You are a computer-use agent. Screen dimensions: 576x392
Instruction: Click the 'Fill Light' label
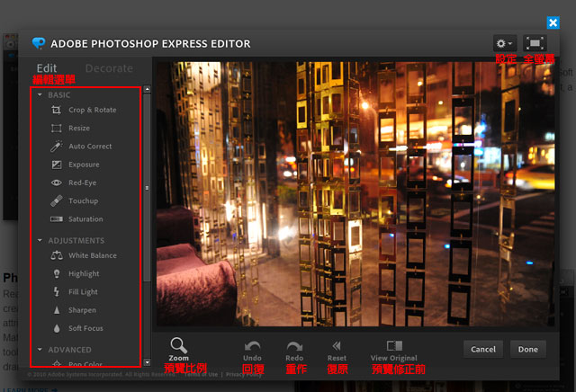[83, 292]
